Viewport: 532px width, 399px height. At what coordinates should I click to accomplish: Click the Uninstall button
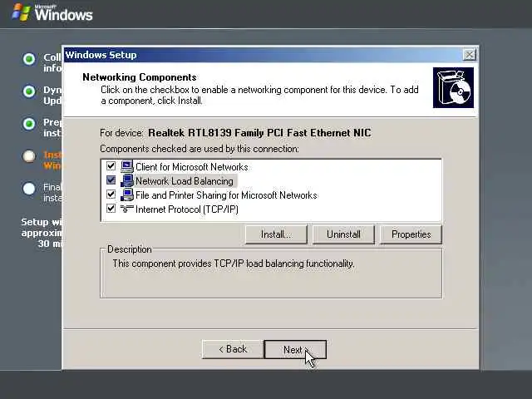click(343, 234)
